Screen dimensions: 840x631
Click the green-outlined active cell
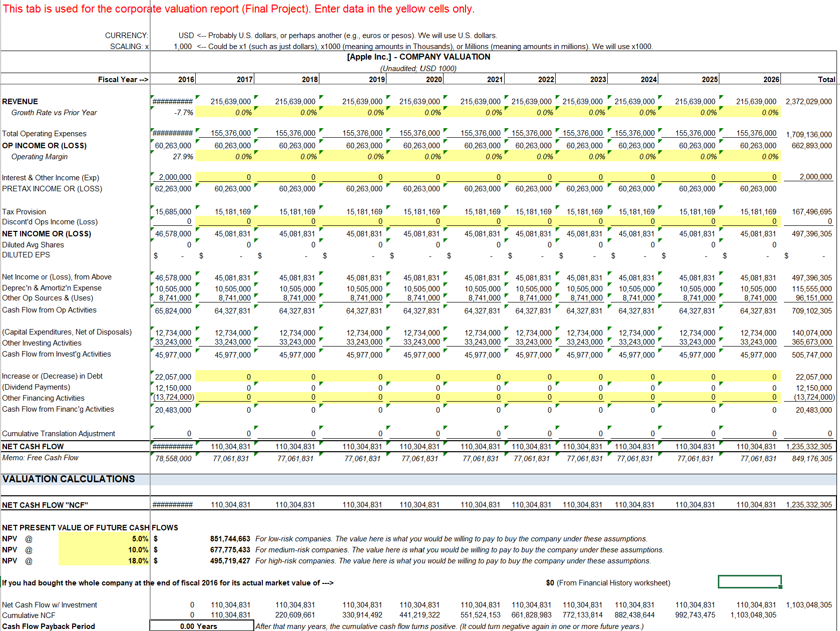click(749, 582)
